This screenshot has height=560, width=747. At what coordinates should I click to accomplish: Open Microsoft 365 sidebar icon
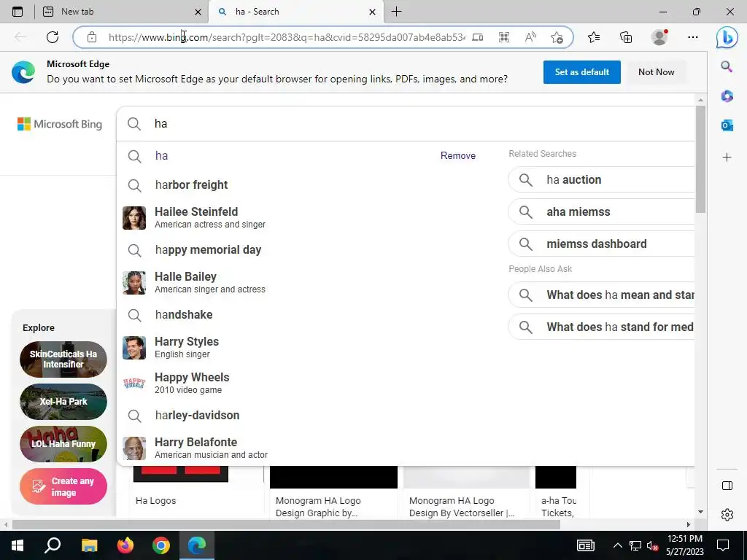727,96
